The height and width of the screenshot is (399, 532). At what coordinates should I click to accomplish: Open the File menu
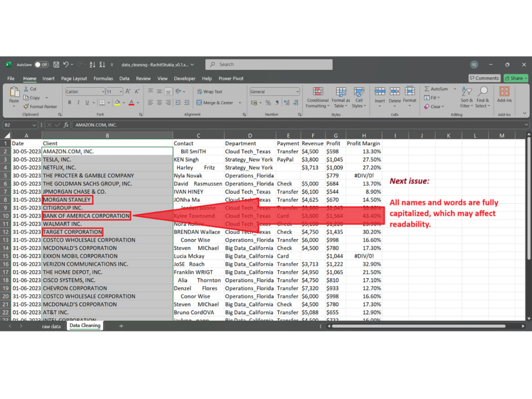coord(11,78)
